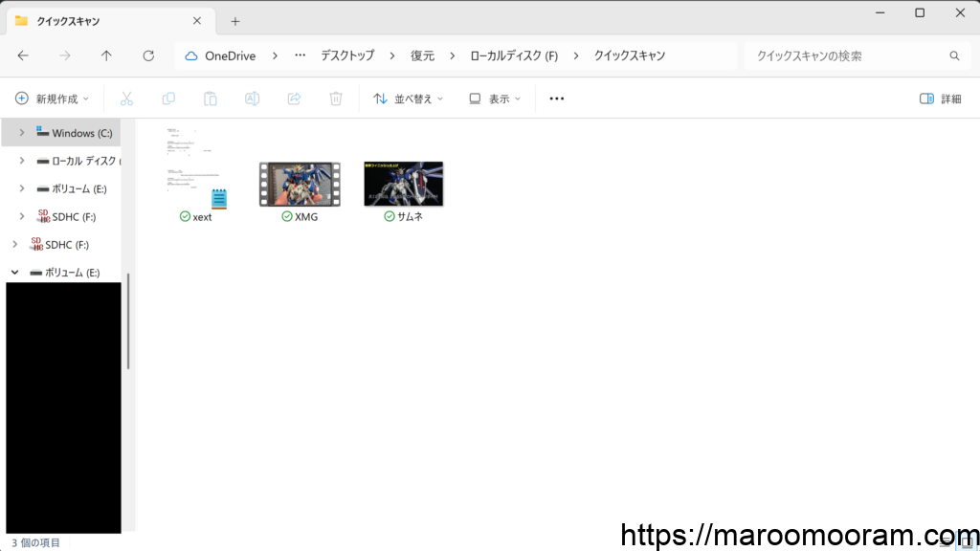Collapse the expanded ボリューム (E:) node

pos(15,273)
